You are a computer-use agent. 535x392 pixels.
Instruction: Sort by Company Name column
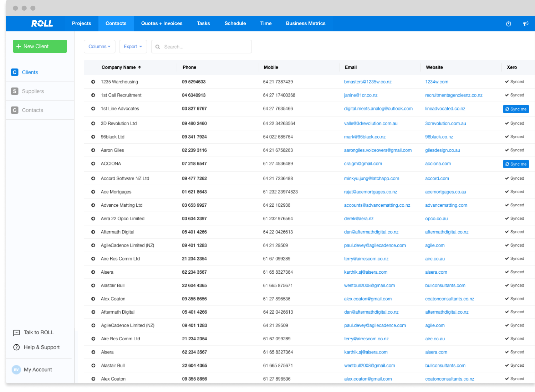[x=121, y=67]
